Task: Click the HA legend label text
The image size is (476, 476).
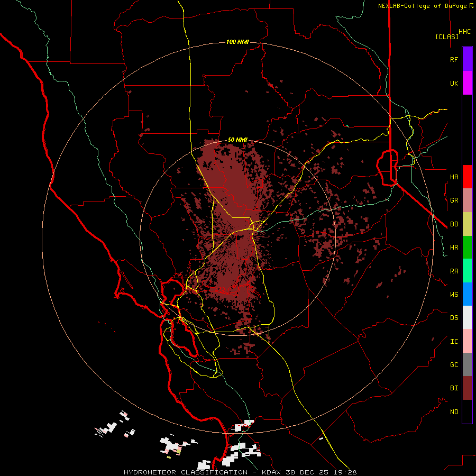Action: (x=454, y=177)
